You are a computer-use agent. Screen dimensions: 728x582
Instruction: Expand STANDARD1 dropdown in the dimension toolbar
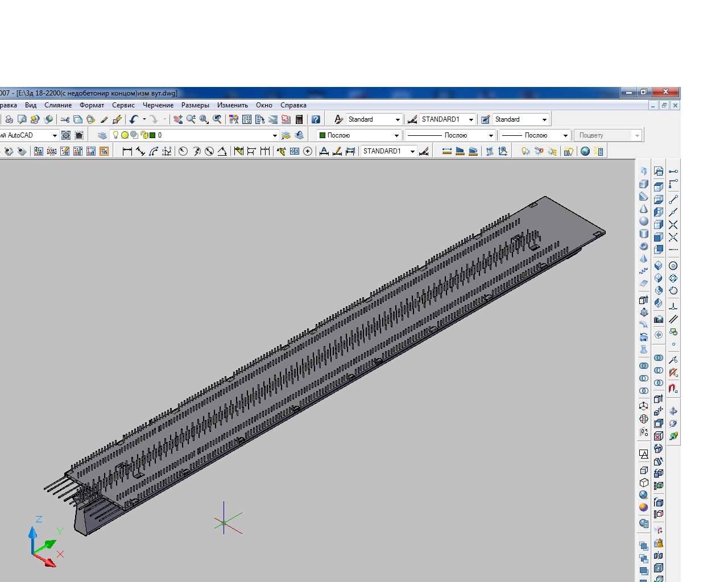[412, 151]
